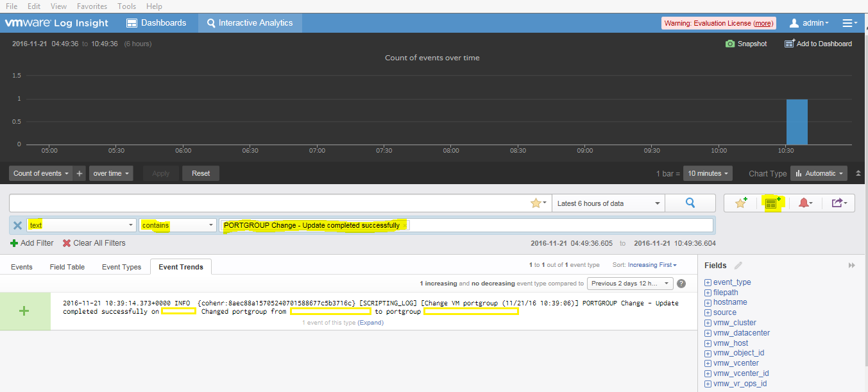Click the help question mark icon

[x=681, y=284]
